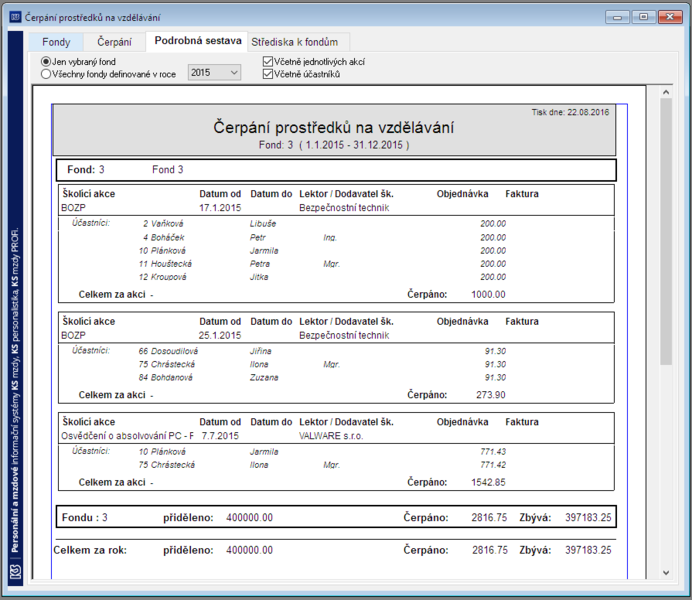Screen dimensions: 692x600
Task: Switch to the Fondy tab
Action: point(56,42)
